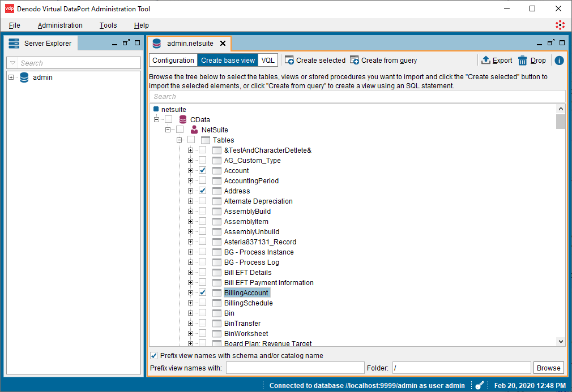Uncheck the Account table checkbox

(202, 170)
